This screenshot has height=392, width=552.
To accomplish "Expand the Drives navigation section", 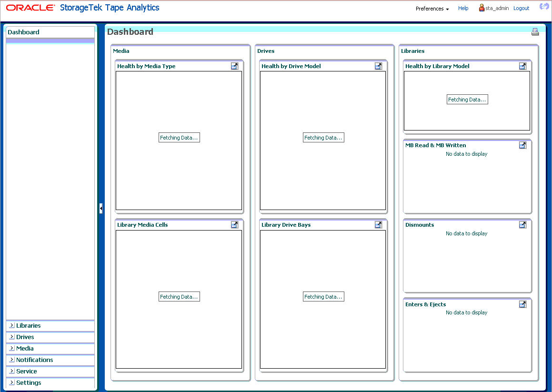I will 12,337.
